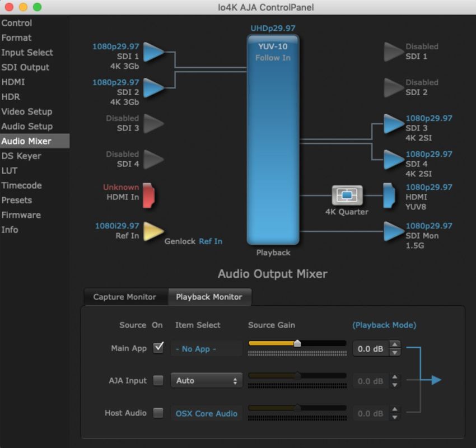Click the blue audio mix output arrow
Image resolution: width=476 pixels, height=448 pixels.
click(436, 380)
